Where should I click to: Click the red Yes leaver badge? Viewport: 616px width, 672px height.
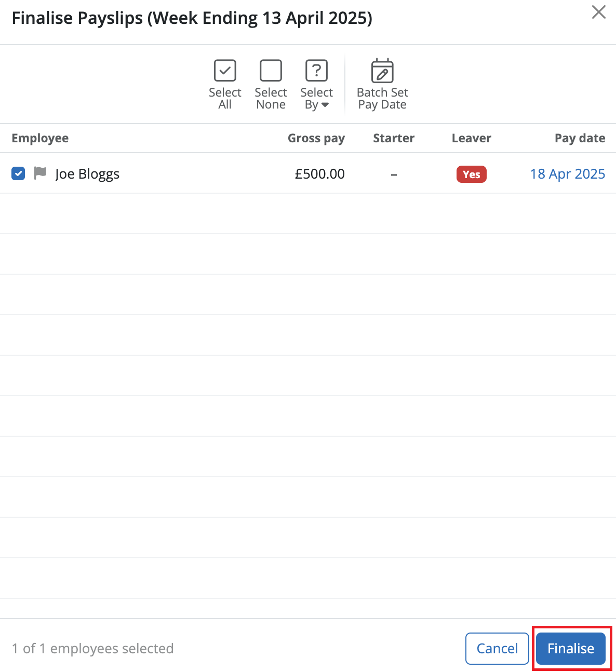(471, 174)
